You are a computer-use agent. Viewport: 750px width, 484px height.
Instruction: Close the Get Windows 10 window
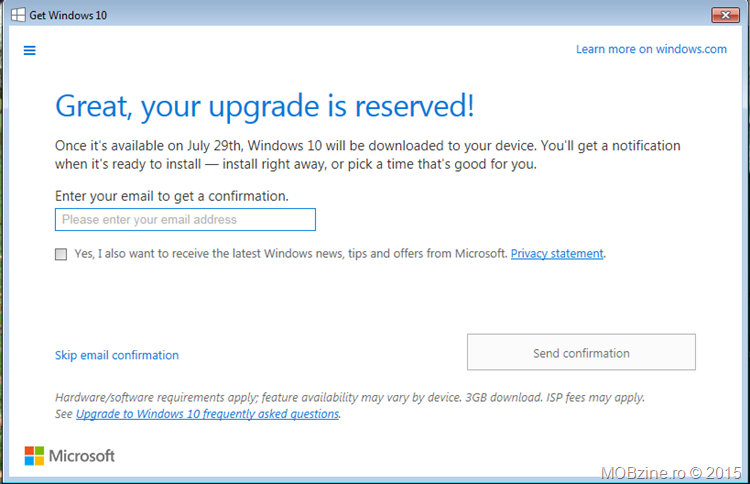[725, 15]
